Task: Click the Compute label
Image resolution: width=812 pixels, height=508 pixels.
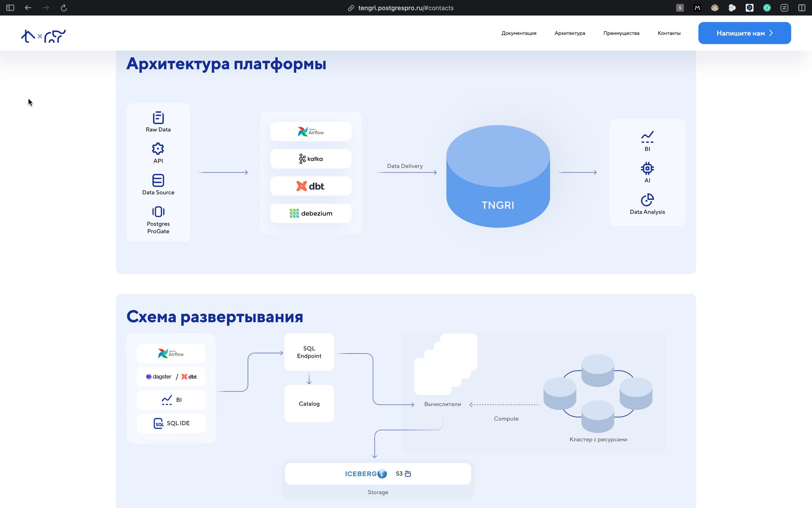Action: 506,419
